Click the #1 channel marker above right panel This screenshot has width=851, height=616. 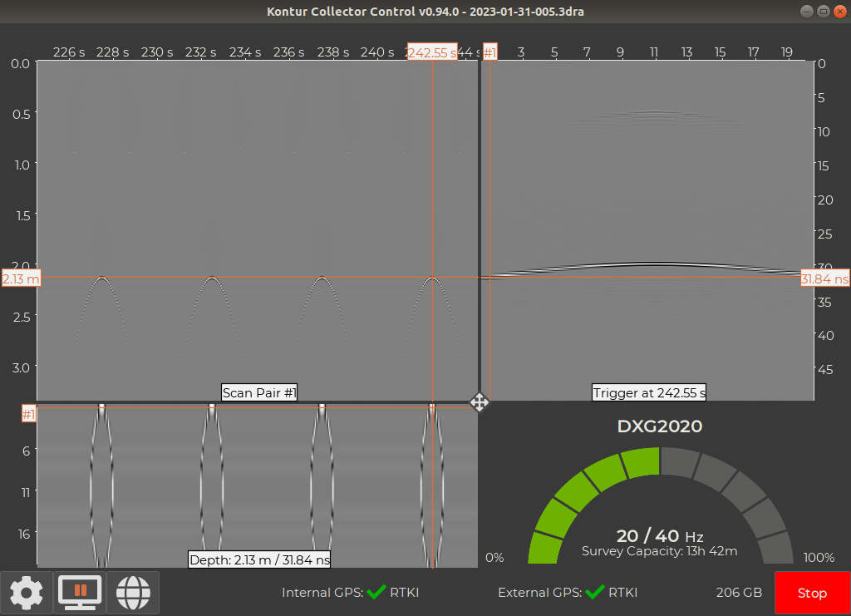(490, 52)
